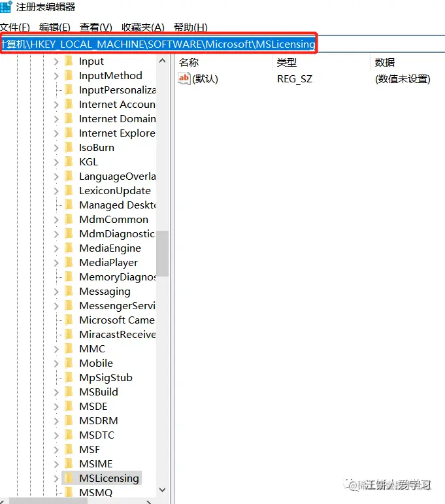Click the tree vertical scrollbar thumb

pyautogui.click(x=162, y=254)
